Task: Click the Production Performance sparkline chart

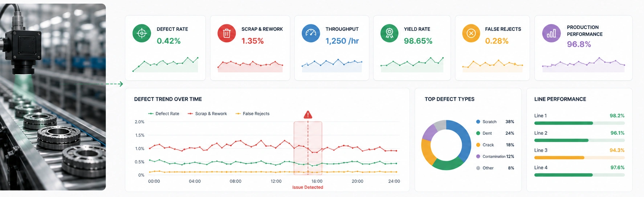Action: tap(583, 64)
